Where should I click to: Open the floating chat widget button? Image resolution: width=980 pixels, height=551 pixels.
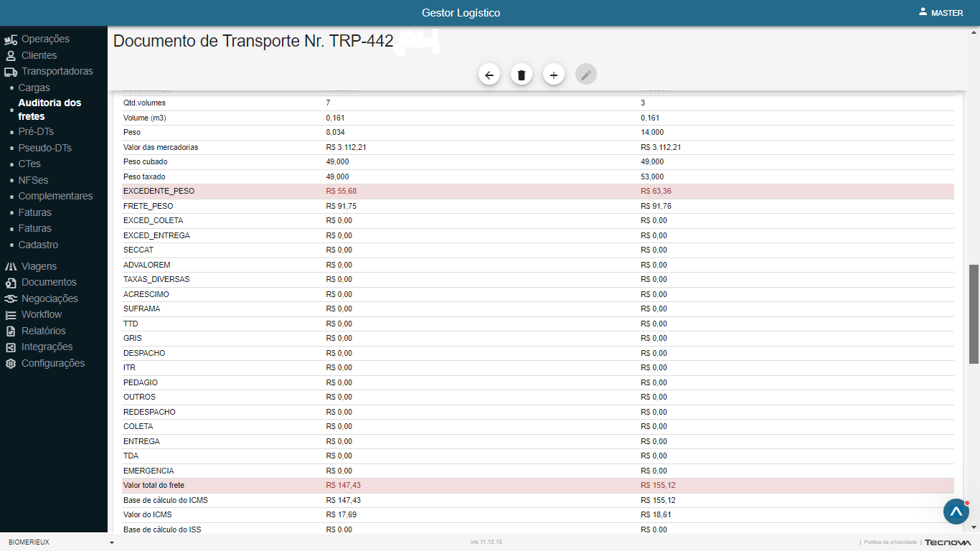point(956,512)
